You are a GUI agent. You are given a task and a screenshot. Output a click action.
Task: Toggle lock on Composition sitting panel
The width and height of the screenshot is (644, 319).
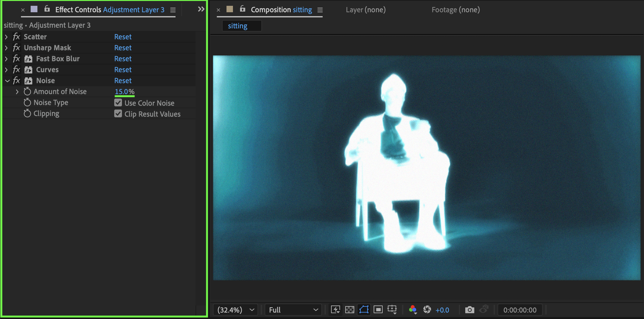(243, 9)
